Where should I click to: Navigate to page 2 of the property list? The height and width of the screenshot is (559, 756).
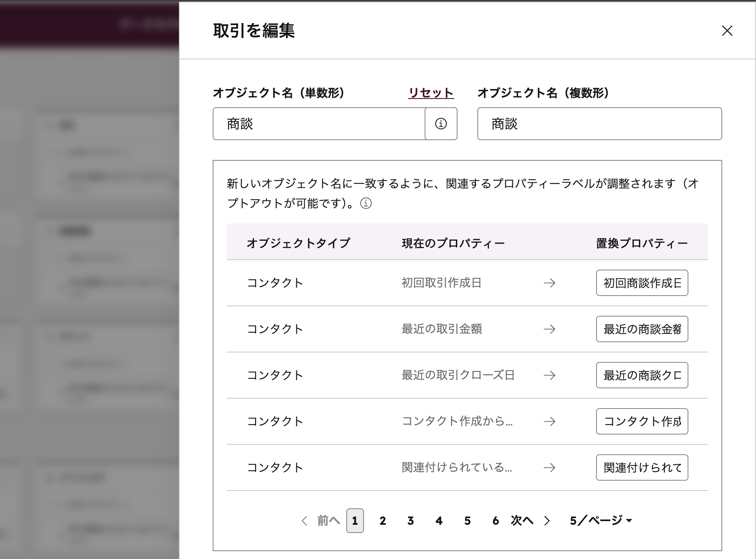[x=383, y=521]
